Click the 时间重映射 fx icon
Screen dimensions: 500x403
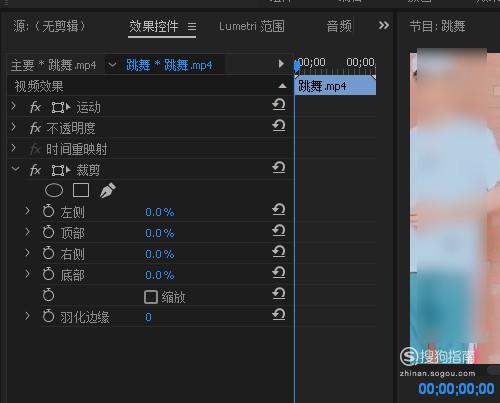pos(35,149)
